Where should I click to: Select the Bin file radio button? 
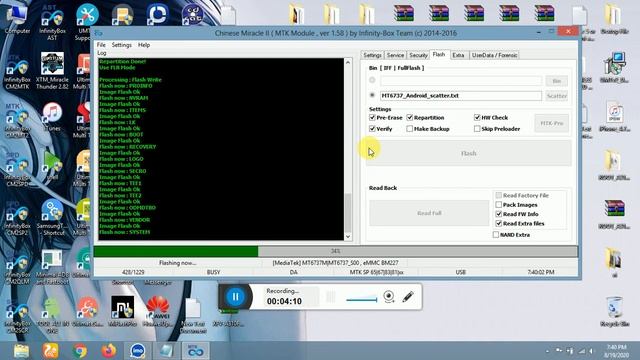pyautogui.click(x=372, y=80)
